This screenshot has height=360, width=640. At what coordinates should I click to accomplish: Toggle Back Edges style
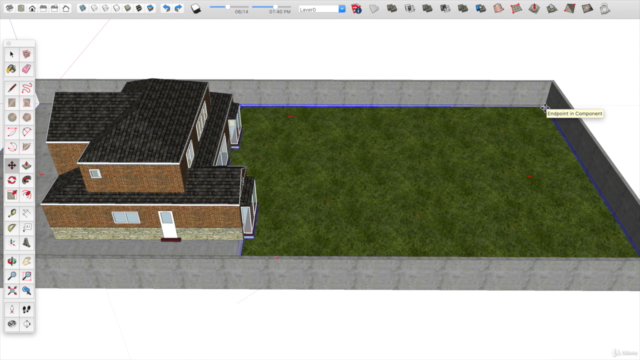[94, 8]
